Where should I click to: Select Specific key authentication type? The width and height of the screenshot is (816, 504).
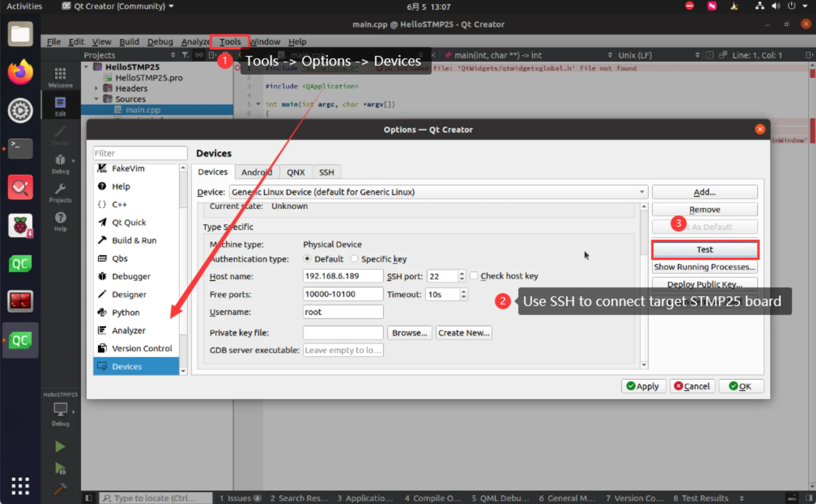[354, 258]
